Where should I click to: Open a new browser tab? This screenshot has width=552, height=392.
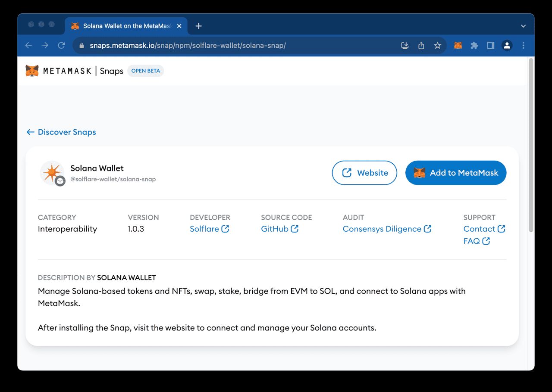pyautogui.click(x=198, y=26)
